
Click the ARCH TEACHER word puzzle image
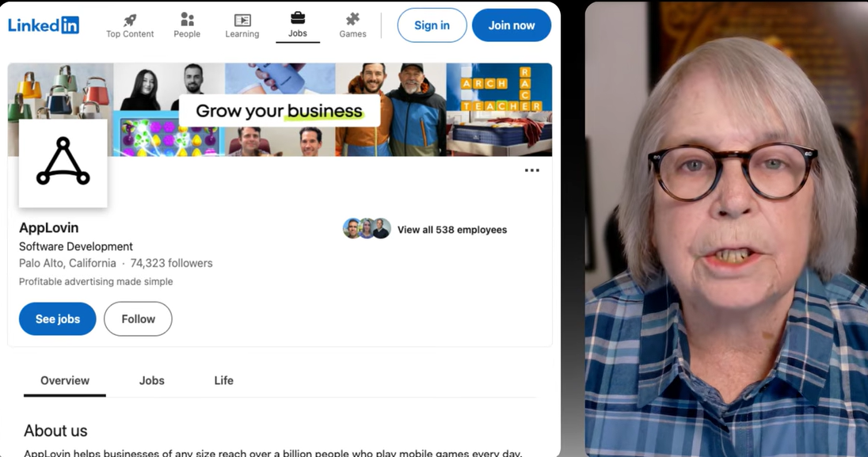pos(499,89)
